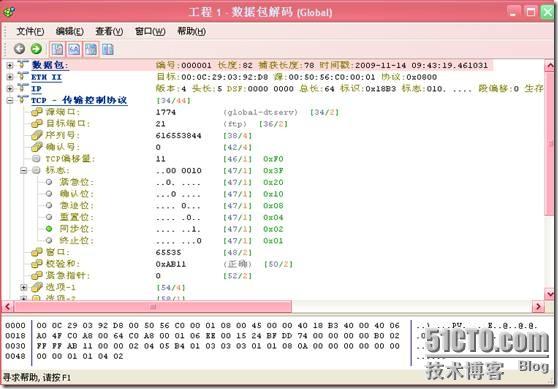Click the 窗口 field icon
The height and width of the screenshot is (389, 558).
point(37,252)
